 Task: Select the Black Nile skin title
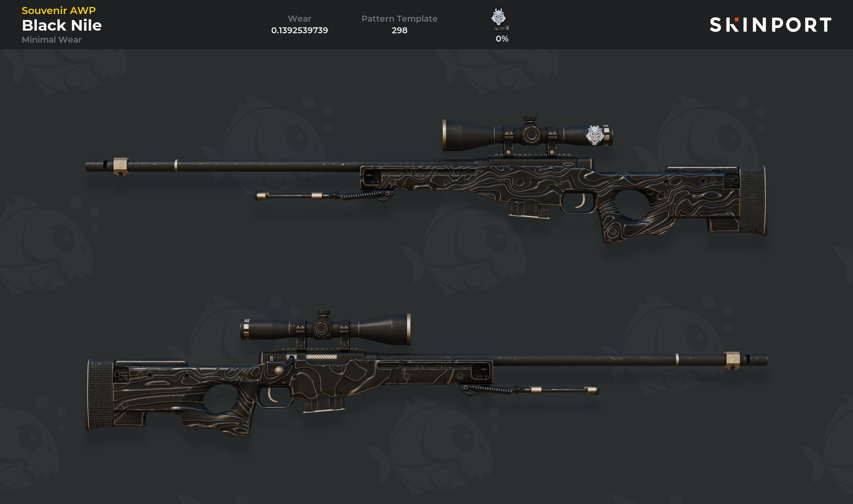tap(62, 25)
